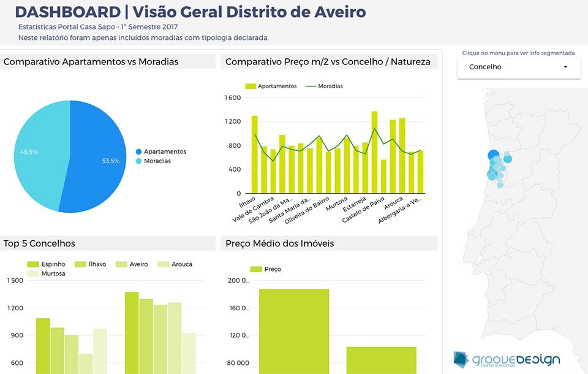Screen dimensions: 588x374
Task: Click the dashboard title 'Visão Geral Distrito de Aveiro'
Action: pos(249,12)
